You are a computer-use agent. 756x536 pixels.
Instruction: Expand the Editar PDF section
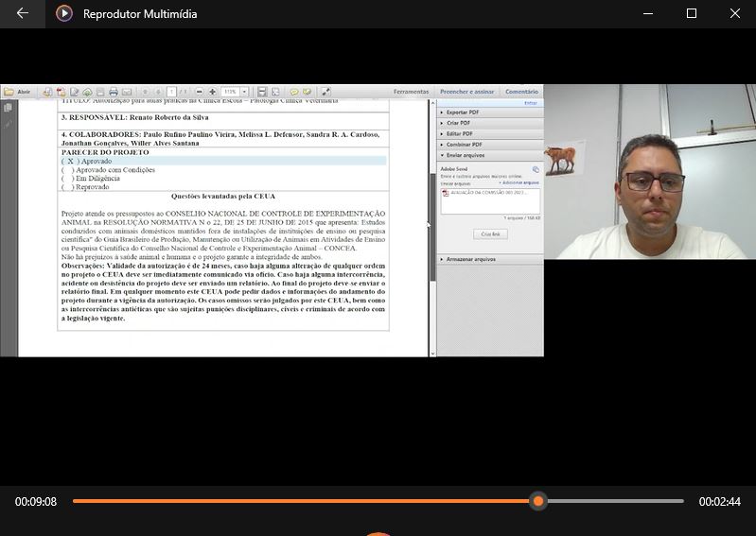click(x=490, y=133)
